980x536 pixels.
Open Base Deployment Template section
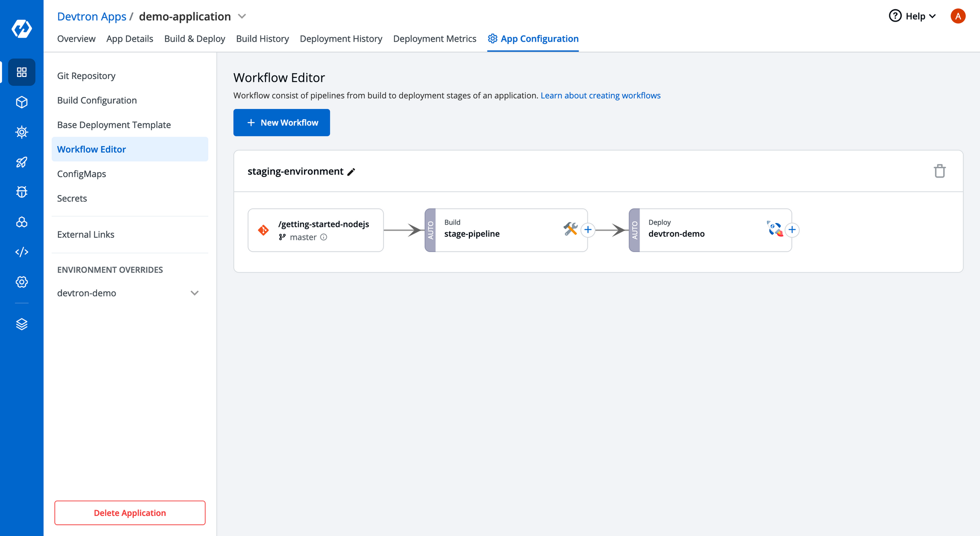(130, 125)
